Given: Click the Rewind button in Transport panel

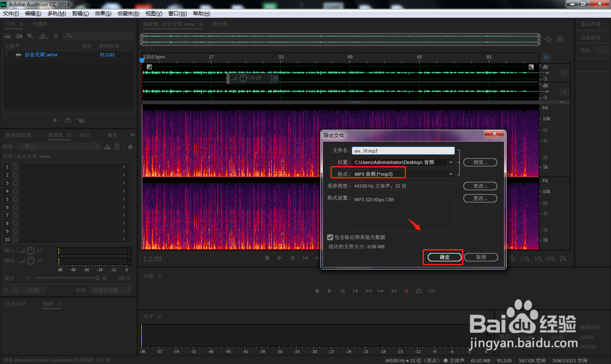Looking at the screenshot, I should pyautogui.click(x=368, y=291).
